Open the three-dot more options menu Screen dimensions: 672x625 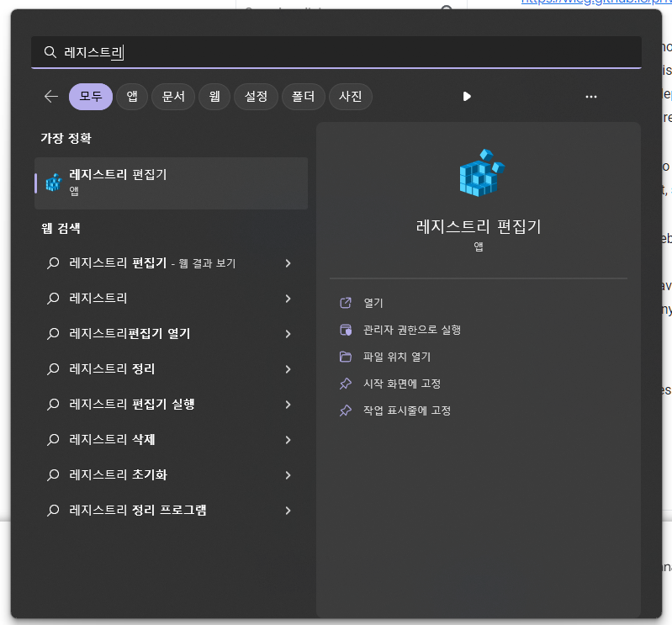pyautogui.click(x=591, y=97)
